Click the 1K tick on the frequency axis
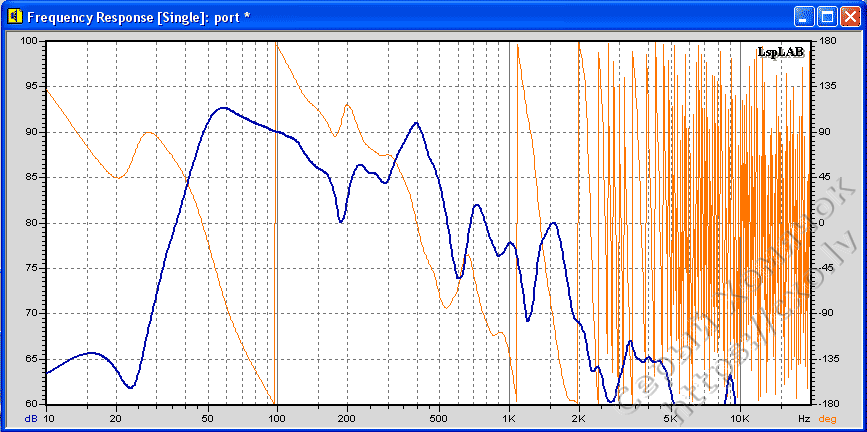 click(x=508, y=418)
